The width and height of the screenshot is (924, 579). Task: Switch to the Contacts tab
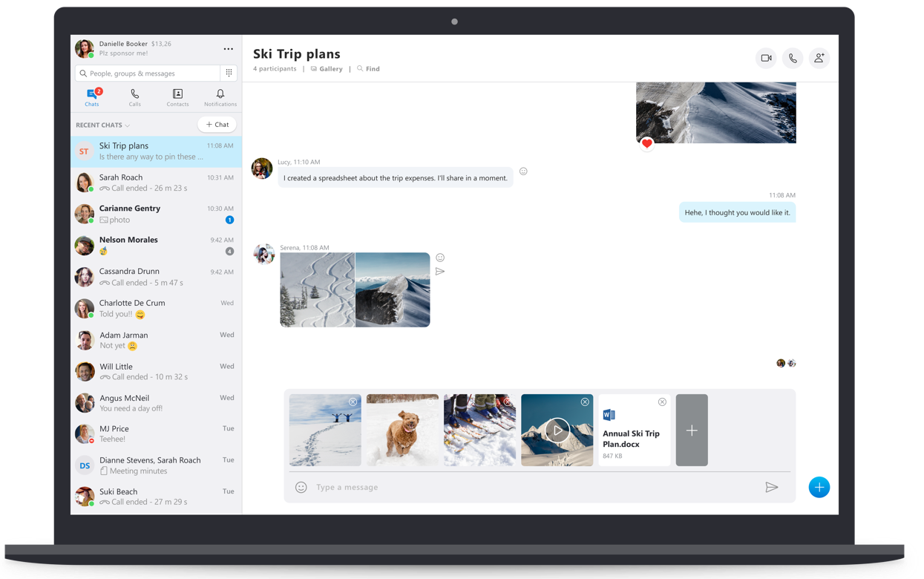177,96
